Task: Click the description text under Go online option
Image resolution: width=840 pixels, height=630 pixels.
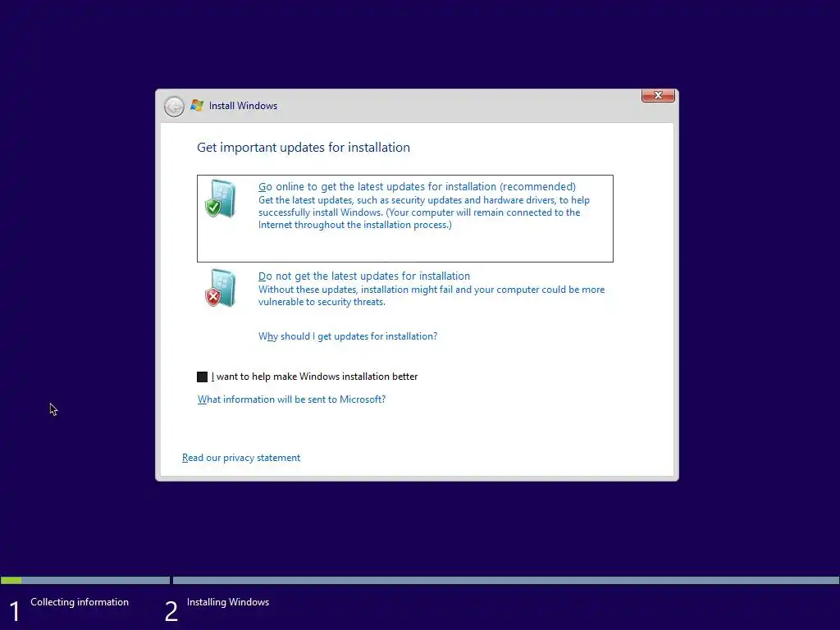Action: pos(424,212)
